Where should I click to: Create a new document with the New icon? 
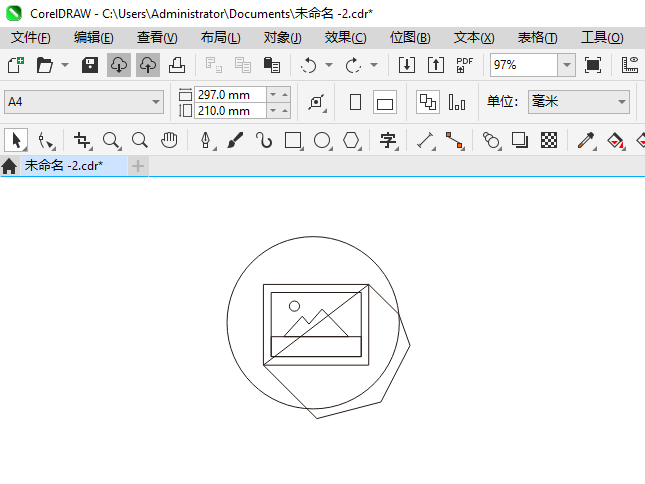16,65
